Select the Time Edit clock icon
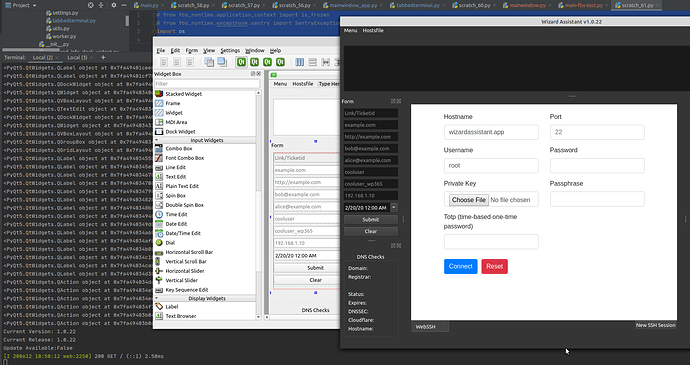The width and height of the screenshot is (690, 365). coord(159,214)
